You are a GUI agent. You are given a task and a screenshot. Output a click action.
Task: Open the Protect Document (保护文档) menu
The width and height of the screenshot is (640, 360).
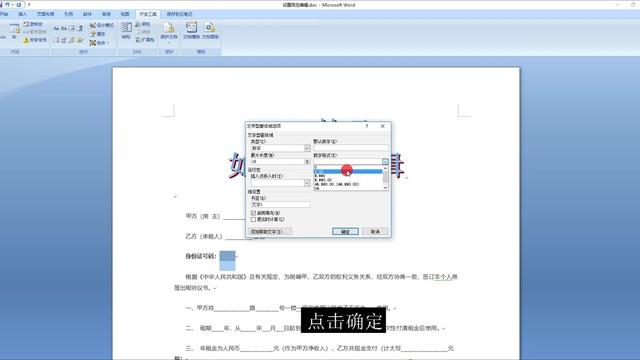[169, 33]
